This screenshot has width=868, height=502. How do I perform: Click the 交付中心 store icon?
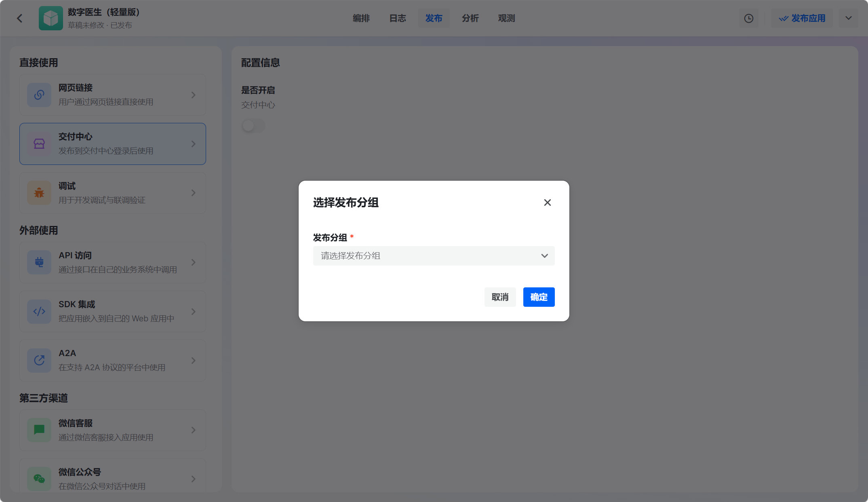pos(39,144)
